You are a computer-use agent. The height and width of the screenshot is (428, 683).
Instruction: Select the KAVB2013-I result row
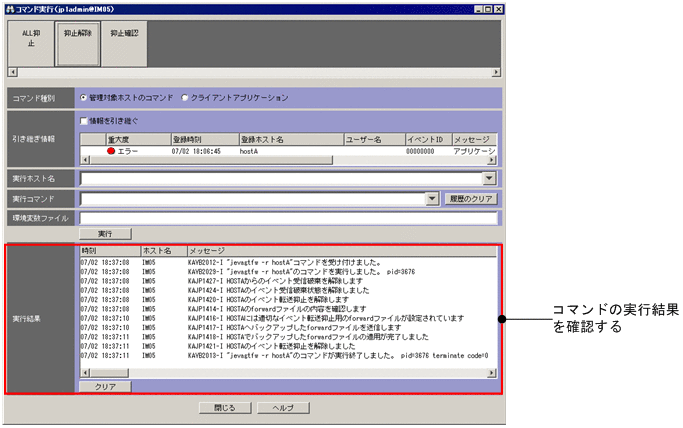(x=288, y=356)
